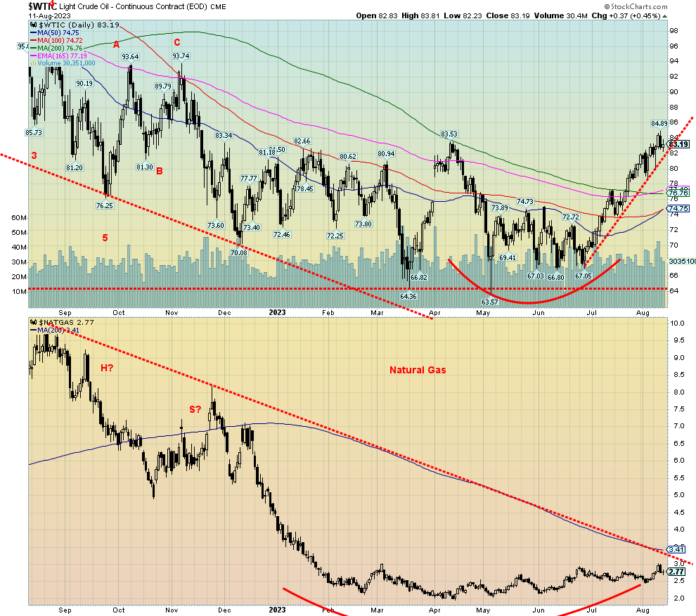Image resolution: width=696 pixels, height=616 pixels.
Task: Click the red wave label 'C'
Action: click(x=177, y=41)
